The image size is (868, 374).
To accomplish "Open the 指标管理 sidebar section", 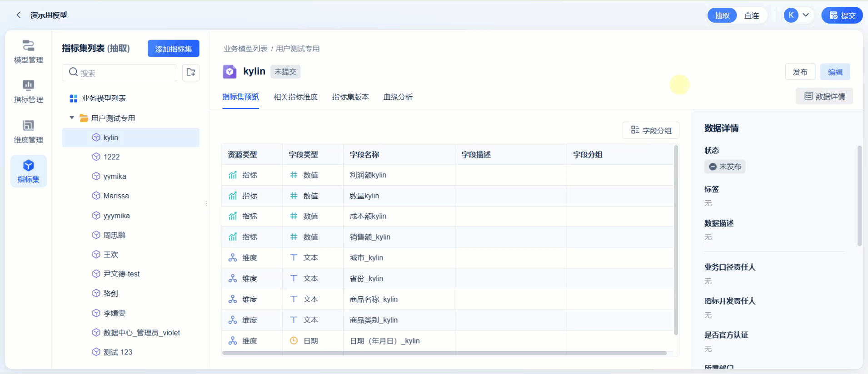I will click(28, 91).
